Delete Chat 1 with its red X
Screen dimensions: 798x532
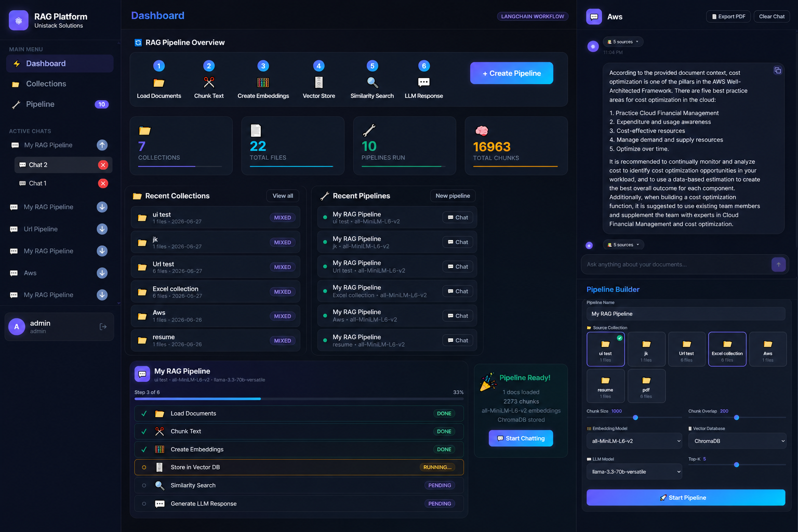(x=103, y=183)
